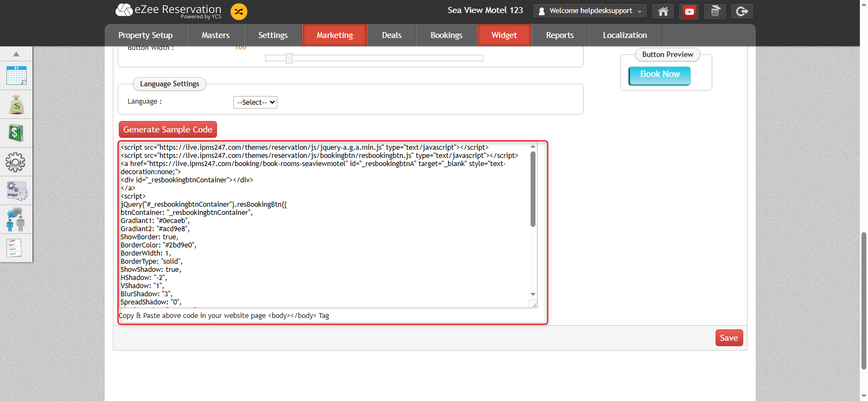
Task: Click the Copy & Paste instruction text
Action: tap(224, 316)
